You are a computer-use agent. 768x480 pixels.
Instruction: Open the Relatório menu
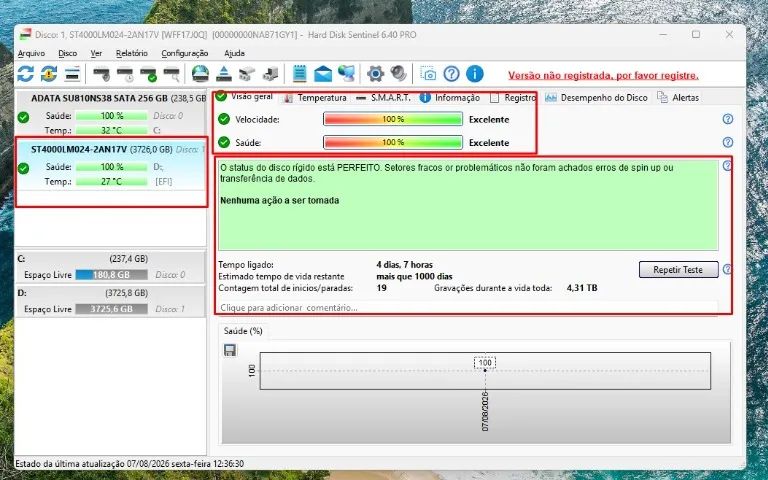[132, 53]
